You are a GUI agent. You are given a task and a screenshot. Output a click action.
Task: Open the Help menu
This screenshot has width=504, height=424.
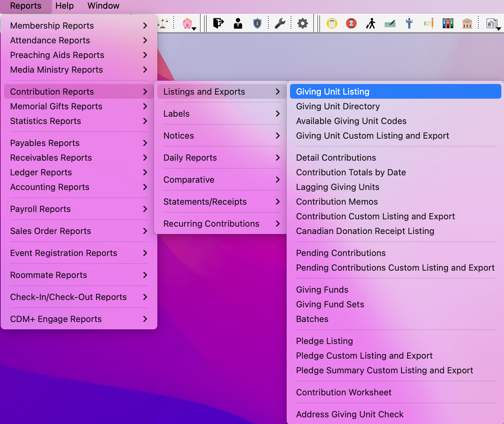tap(64, 6)
